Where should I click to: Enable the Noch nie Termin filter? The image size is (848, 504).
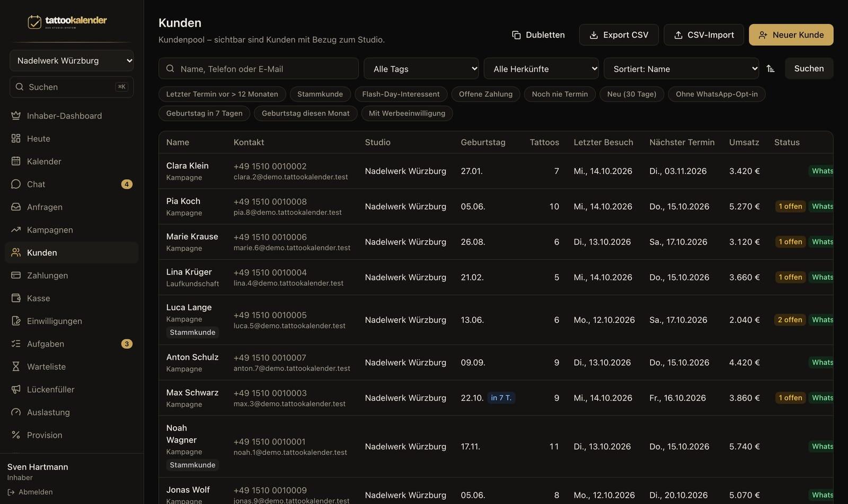pyautogui.click(x=560, y=94)
